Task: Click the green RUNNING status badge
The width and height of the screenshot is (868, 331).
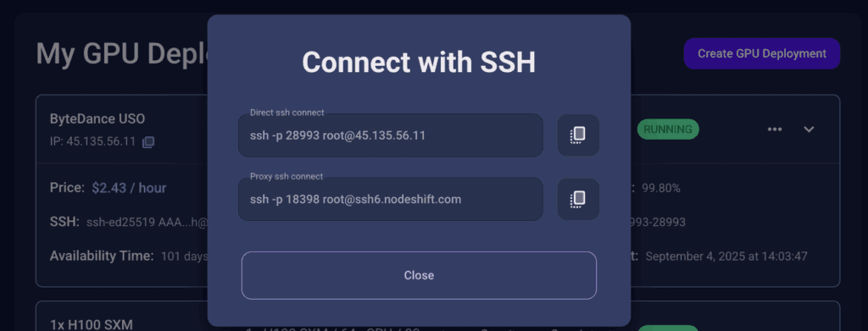Action: [x=668, y=130]
